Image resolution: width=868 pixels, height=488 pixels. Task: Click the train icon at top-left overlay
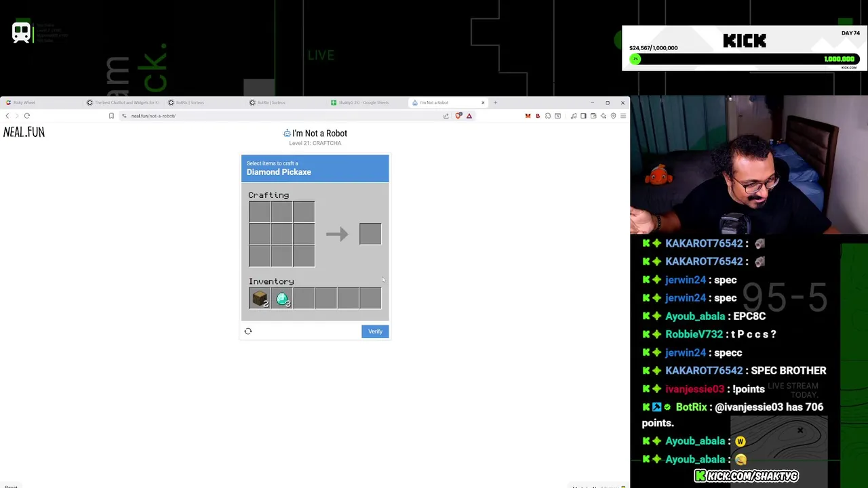(x=21, y=32)
